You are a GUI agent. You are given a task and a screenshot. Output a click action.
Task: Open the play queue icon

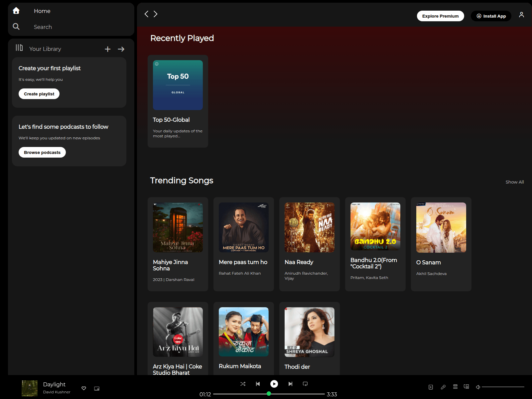[x=455, y=387]
